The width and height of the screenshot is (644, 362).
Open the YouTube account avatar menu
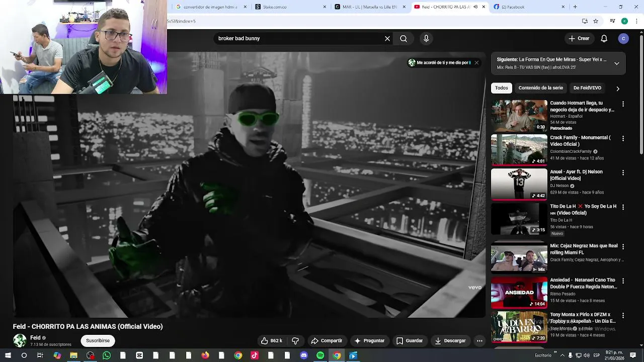[x=623, y=39]
